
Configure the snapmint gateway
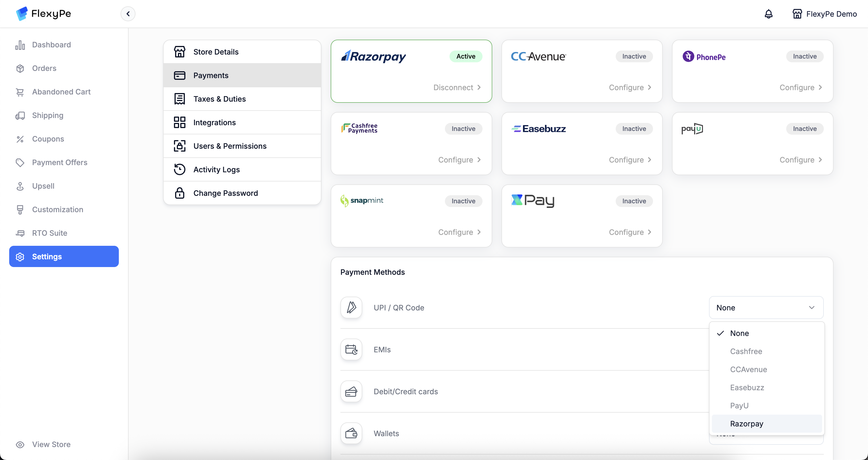tap(459, 232)
